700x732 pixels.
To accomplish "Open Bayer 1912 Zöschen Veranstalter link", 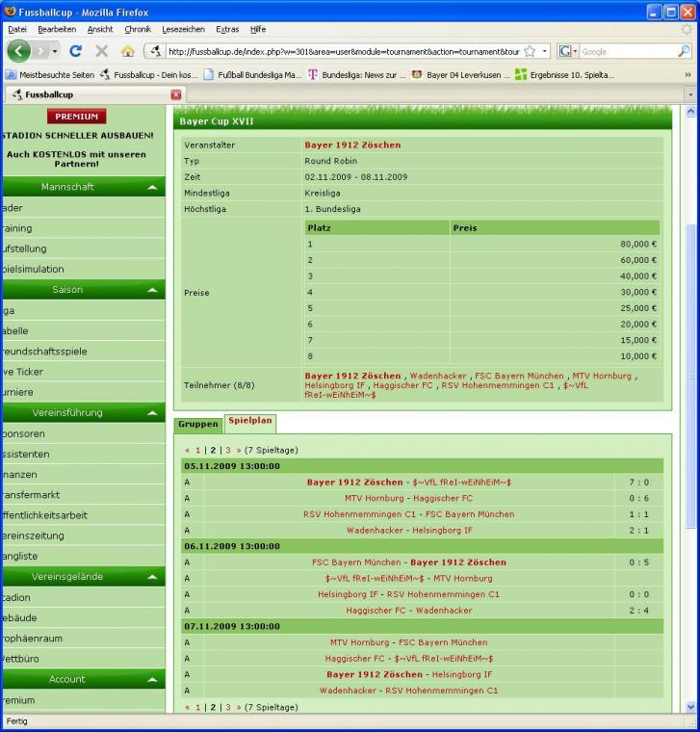I will 352,144.
